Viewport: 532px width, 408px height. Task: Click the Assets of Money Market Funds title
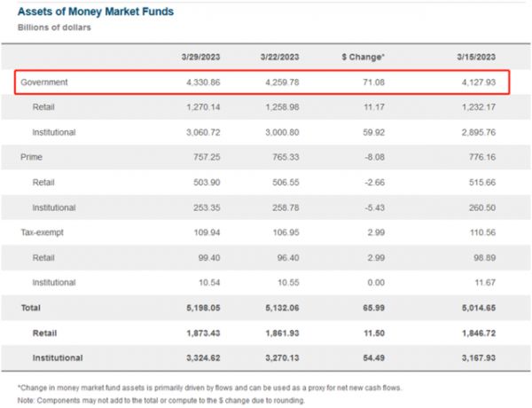pos(96,12)
